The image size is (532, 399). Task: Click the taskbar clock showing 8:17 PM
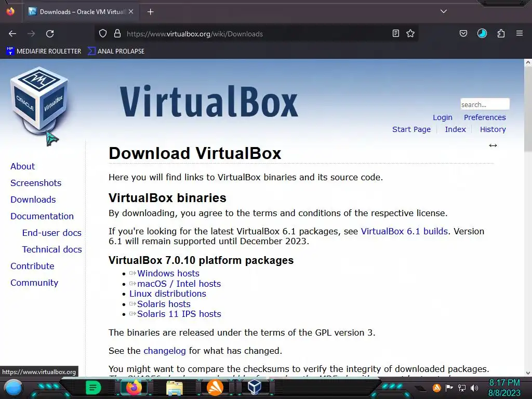[504, 388]
